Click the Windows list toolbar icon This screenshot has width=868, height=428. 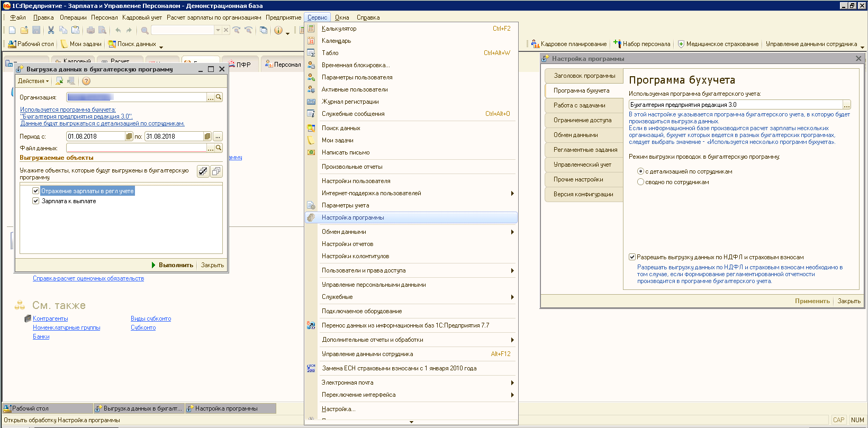pyautogui.click(x=264, y=30)
